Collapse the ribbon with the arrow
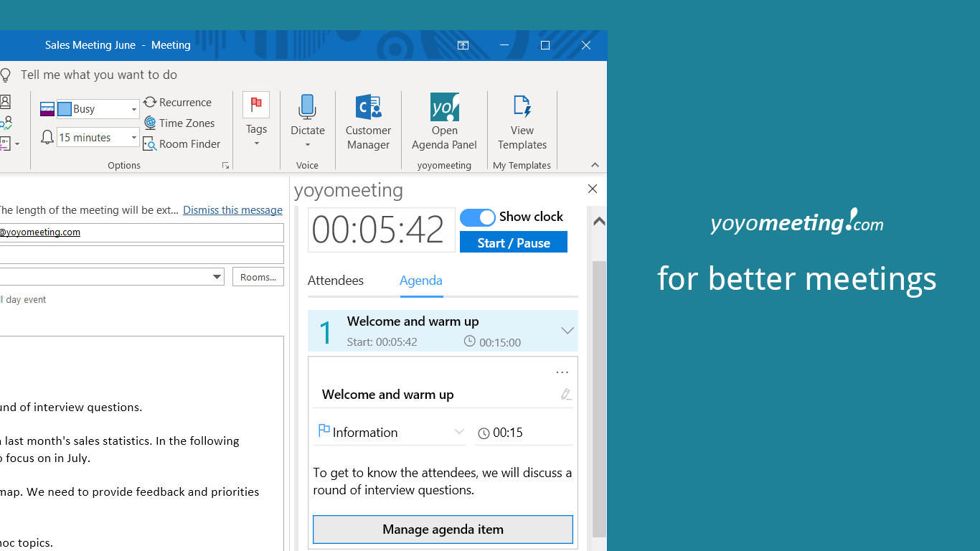980x551 pixels. click(595, 165)
